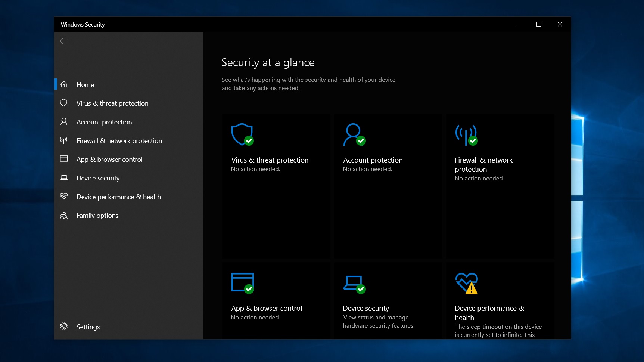Click 'No action needed.' under Firewall tile
Screen dimensions: 644x362
click(x=480, y=179)
